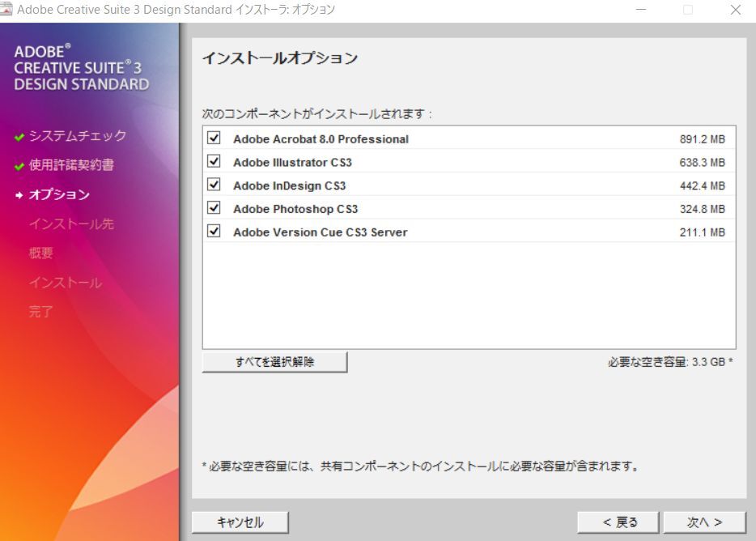Click the 891.2 MB size value
The width and height of the screenshot is (756, 541).
coord(702,139)
